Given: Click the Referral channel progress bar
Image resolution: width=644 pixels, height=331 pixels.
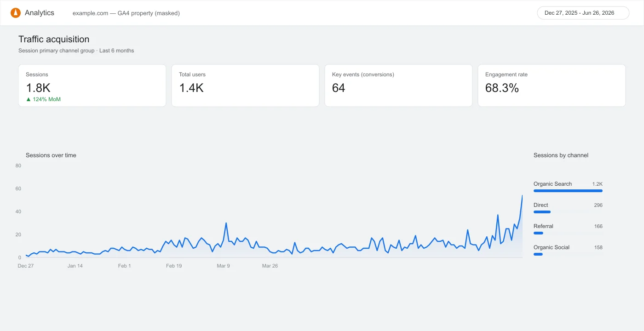Looking at the screenshot, I should [x=538, y=233].
